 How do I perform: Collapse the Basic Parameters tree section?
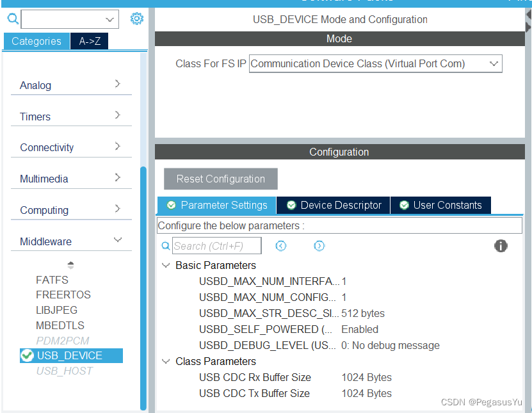coord(166,264)
